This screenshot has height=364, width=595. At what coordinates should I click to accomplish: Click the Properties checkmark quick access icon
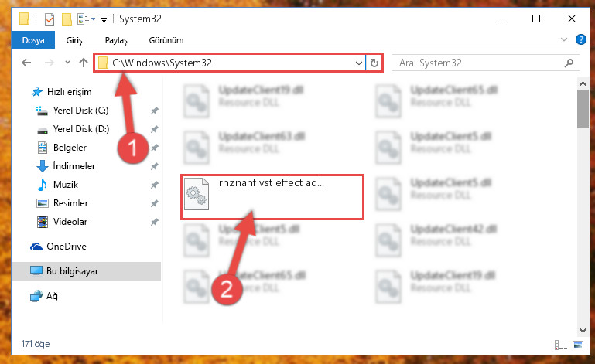(x=50, y=19)
